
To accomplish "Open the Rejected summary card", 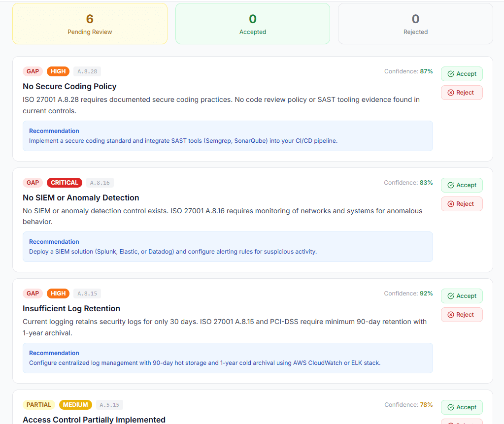I will coord(415,24).
